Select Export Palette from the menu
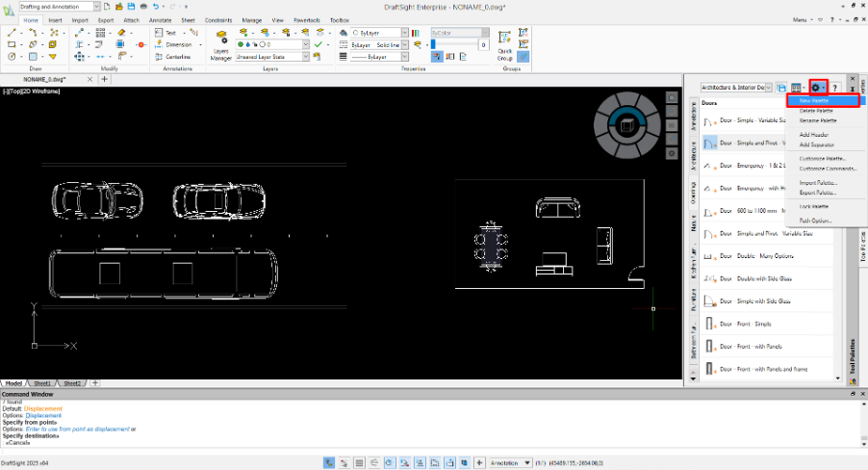Image resolution: width=868 pixels, height=470 pixels. click(x=818, y=192)
